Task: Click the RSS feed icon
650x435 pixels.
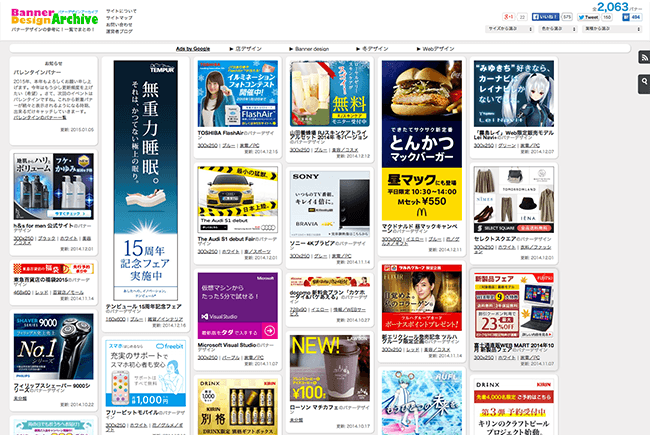Action: coord(643,58)
